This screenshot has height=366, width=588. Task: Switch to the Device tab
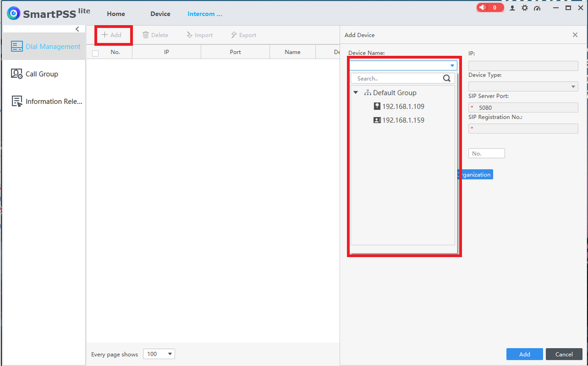click(x=160, y=14)
